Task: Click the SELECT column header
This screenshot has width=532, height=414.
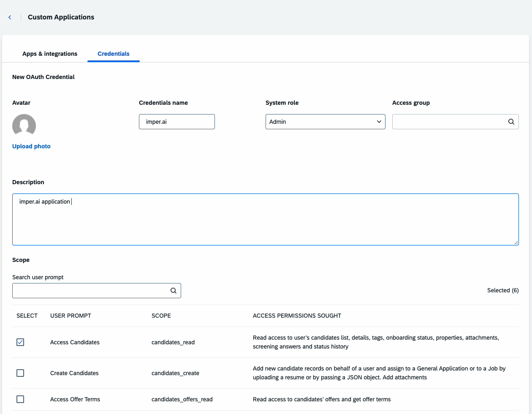Action: point(27,316)
